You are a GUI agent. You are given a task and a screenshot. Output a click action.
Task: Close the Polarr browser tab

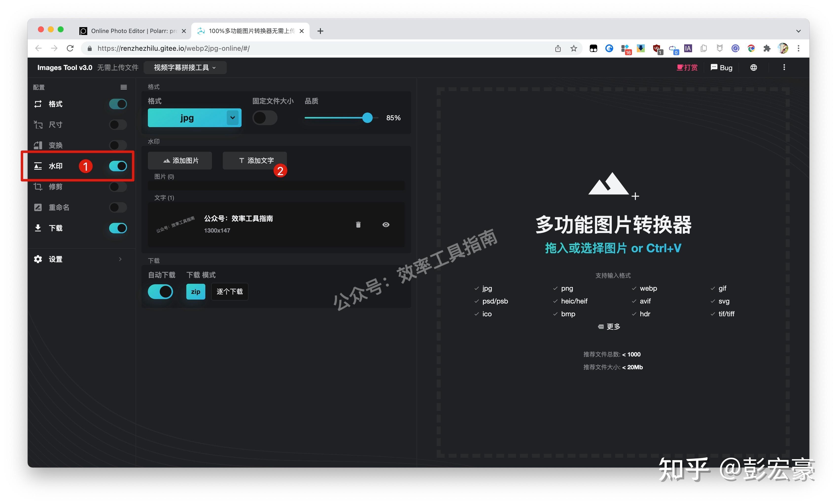[x=184, y=31]
